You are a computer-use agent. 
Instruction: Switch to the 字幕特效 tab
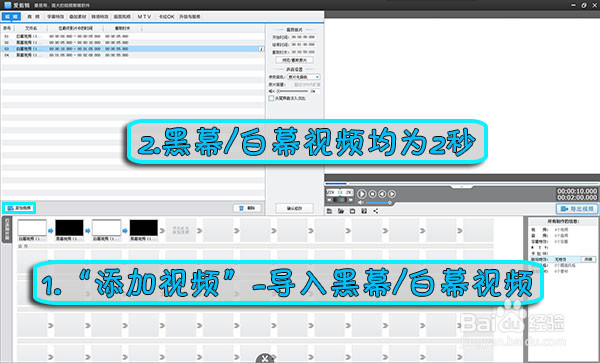[x=56, y=16]
